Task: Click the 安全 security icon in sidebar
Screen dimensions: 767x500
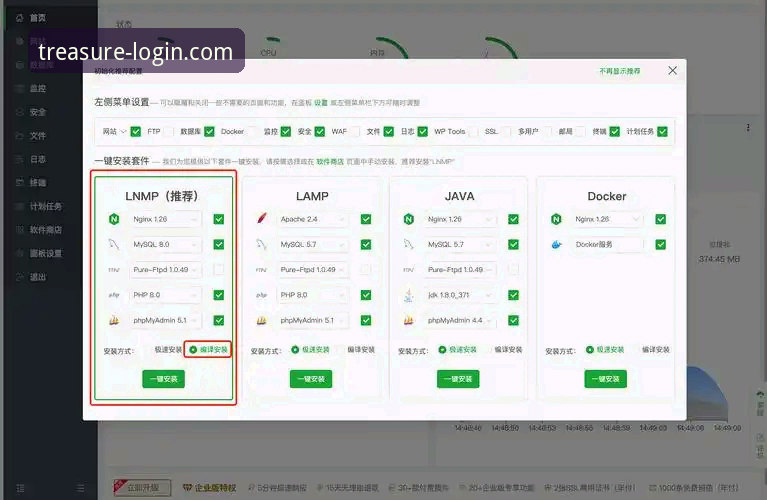Action: [20, 112]
